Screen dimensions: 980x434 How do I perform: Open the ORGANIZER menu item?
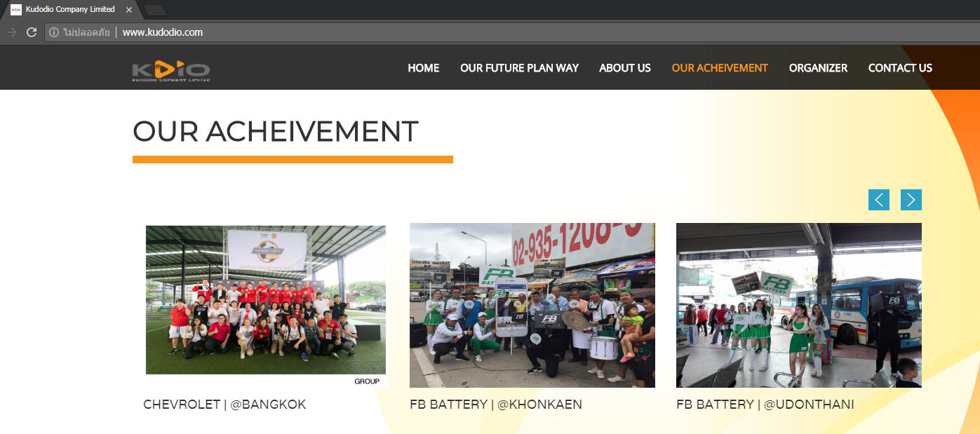(818, 68)
